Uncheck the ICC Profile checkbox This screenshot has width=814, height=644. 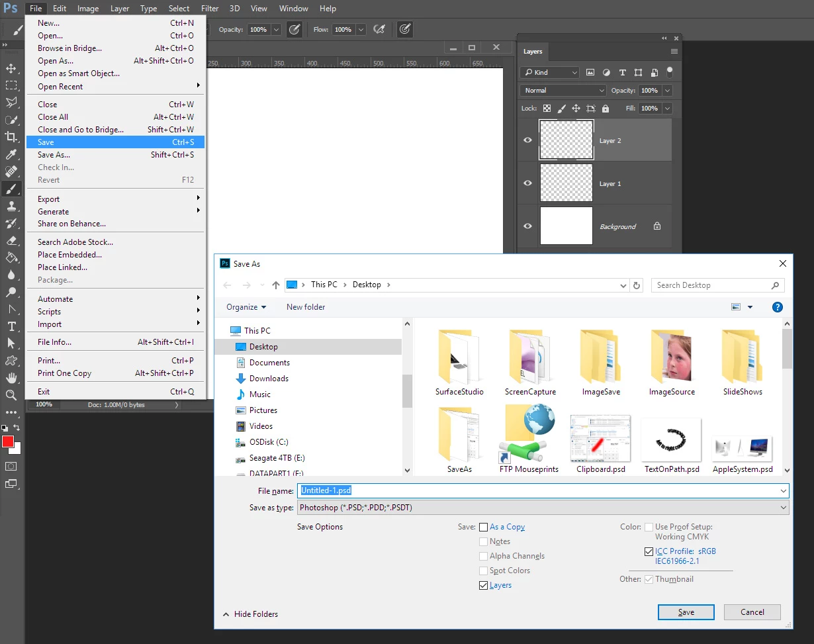[649, 551]
